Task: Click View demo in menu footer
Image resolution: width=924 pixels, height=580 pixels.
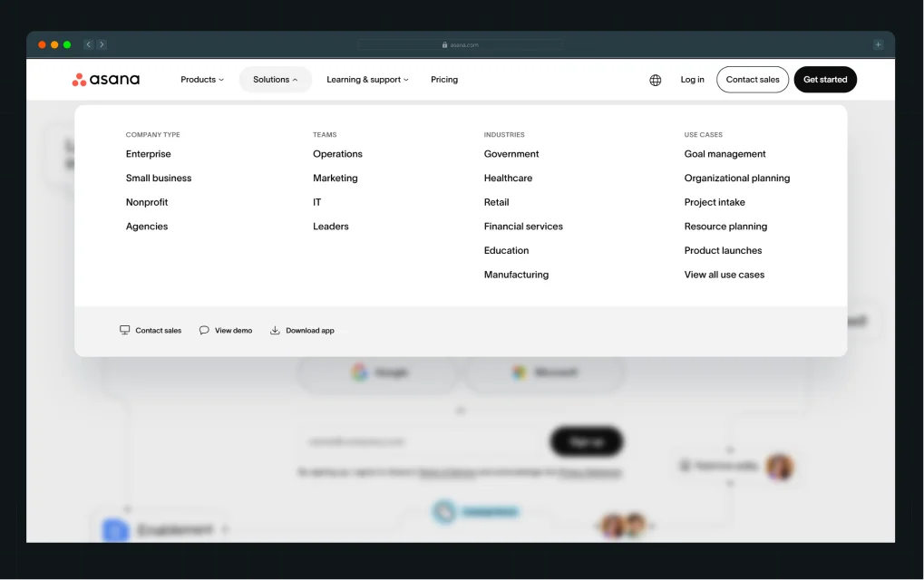Action: click(226, 331)
